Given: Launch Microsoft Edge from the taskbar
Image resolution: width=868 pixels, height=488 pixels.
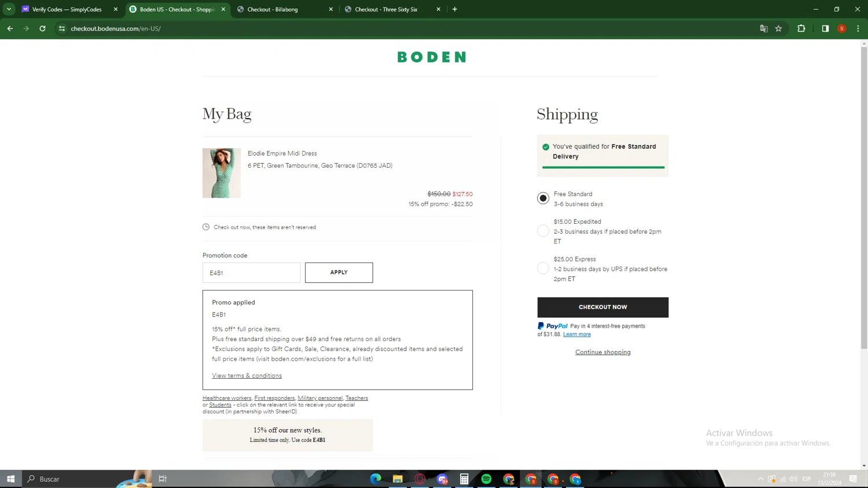Looking at the screenshot, I should coord(376,479).
